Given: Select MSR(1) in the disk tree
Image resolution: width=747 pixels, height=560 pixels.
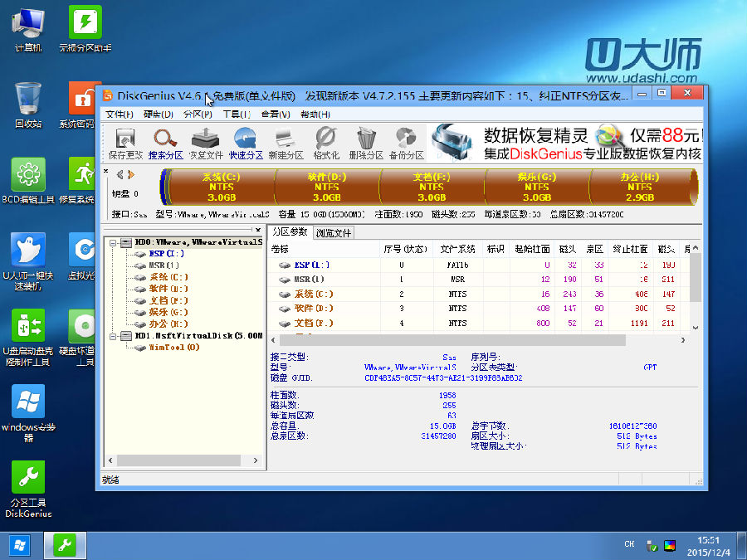Looking at the screenshot, I should pos(164,265).
